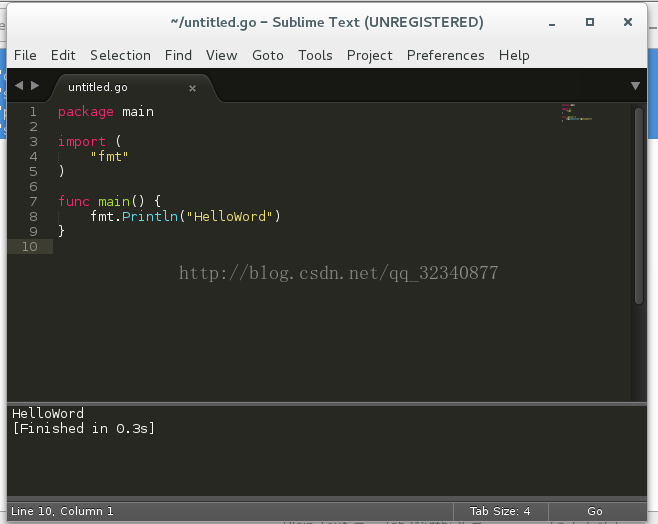
Task: Open the Preferences menu
Action: [446, 55]
